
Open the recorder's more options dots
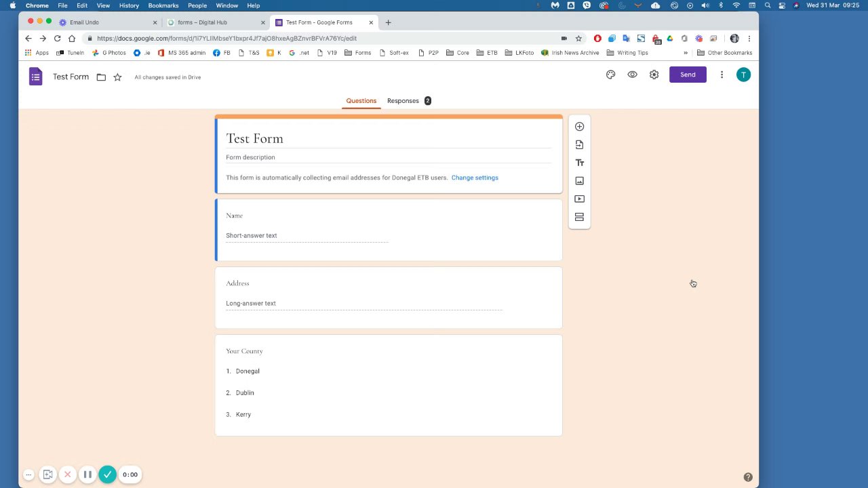[x=28, y=474]
